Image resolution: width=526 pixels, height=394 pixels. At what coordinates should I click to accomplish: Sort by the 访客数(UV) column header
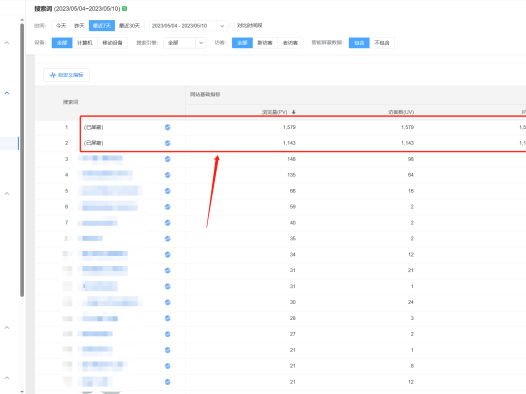[401, 112]
